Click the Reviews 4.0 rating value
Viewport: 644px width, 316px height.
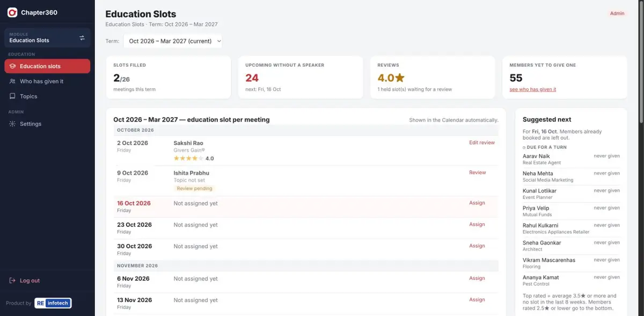pos(391,78)
